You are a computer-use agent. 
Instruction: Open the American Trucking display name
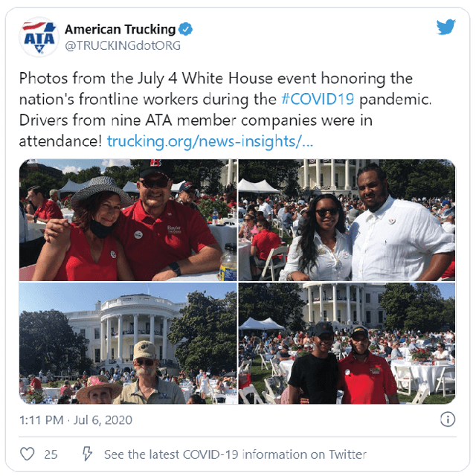[x=120, y=30]
